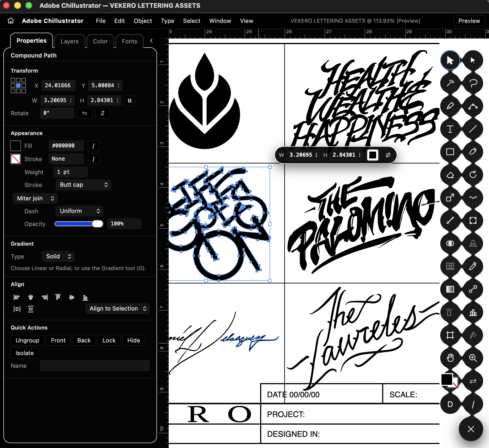Activate the Zoom tool
The width and height of the screenshot is (489, 448).
pyautogui.click(x=473, y=358)
